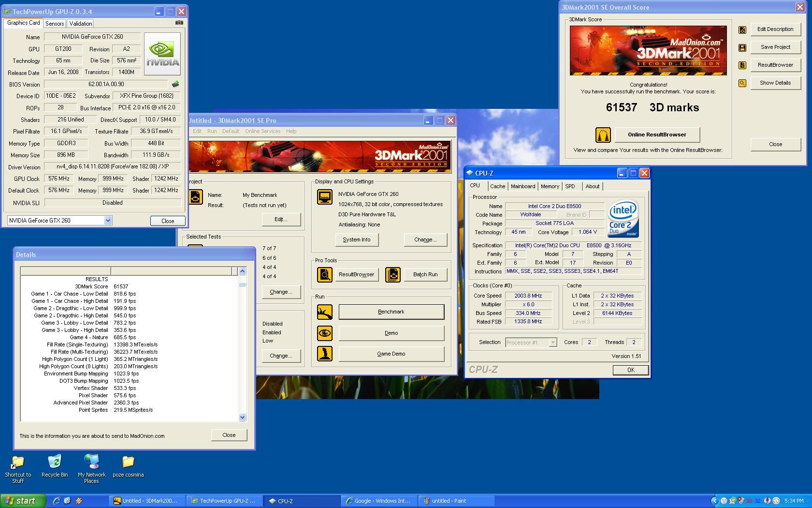Viewport: 812px width, 508px height.
Task: Click the Demo eye icon
Action: click(324, 333)
